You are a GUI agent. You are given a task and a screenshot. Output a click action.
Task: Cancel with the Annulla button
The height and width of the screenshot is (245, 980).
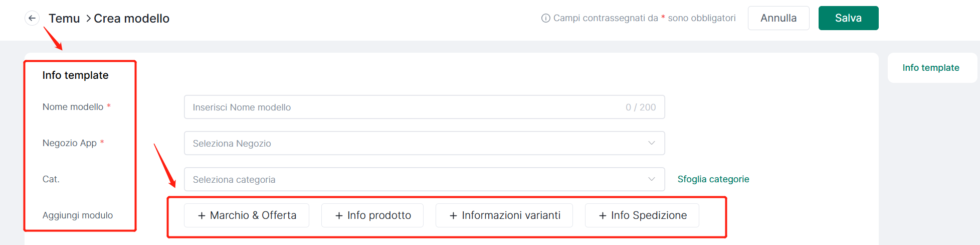(x=778, y=18)
